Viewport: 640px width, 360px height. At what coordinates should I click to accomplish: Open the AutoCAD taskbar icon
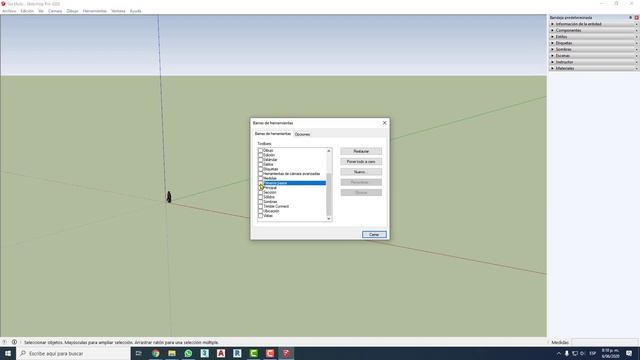pyautogui.click(x=221, y=353)
